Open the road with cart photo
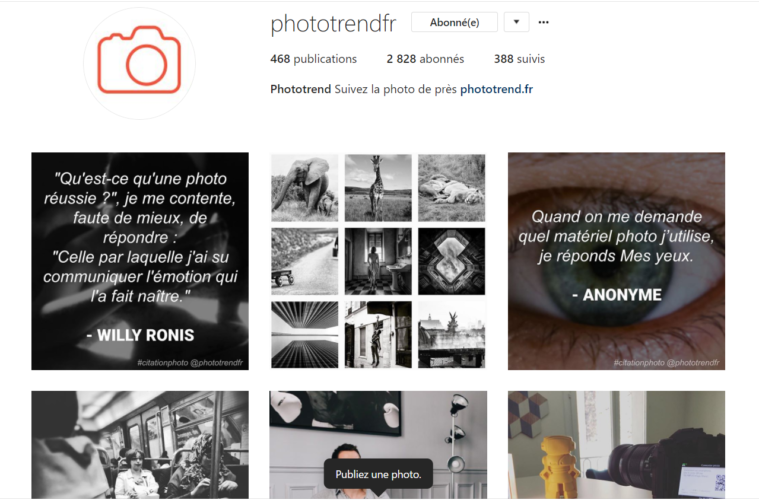Viewport: 759px width, 500px height. point(304,261)
